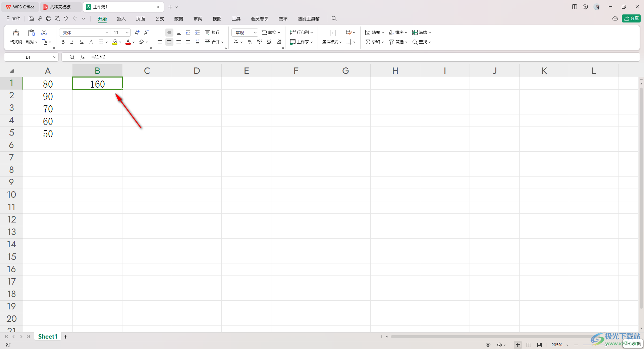644x349 pixels.
Task: Toggle middle vertical alignment
Action: pyautogui.click(x=169, y=33)
